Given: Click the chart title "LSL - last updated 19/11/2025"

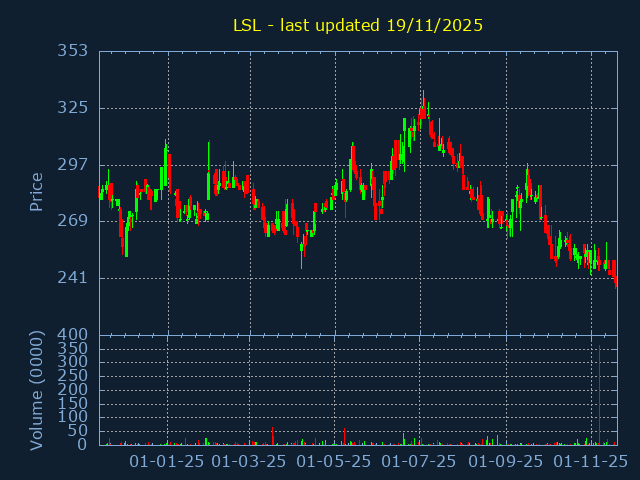Looking at the screenshot, I should [x=357, y=25].
